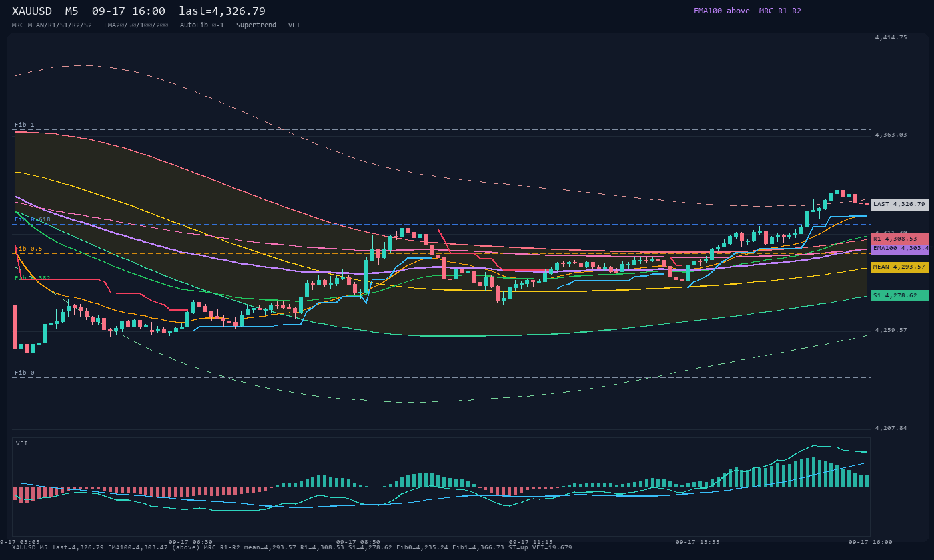934x560 pixels.
Task: Click the "MRC R1-R2" status label at top right
Action: [x=780, y=11]
